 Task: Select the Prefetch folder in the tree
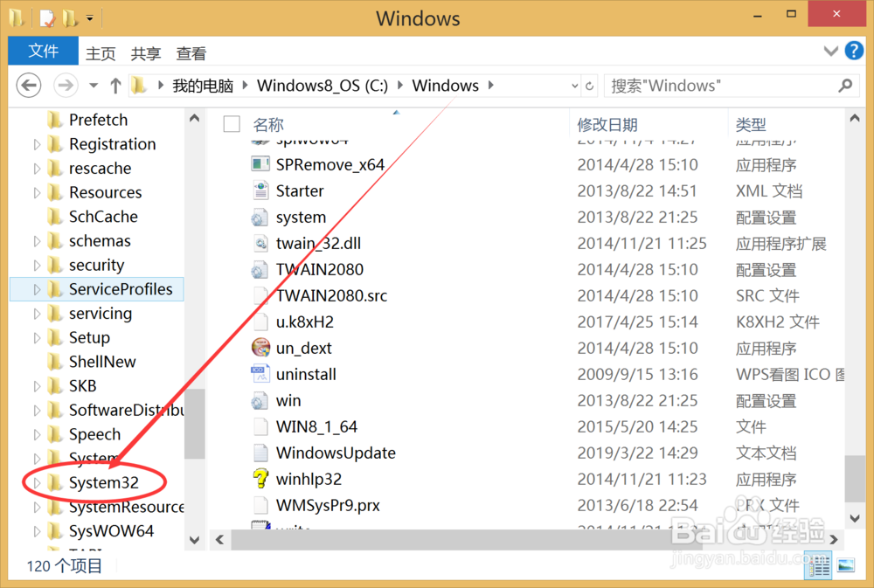click(98, 120)
